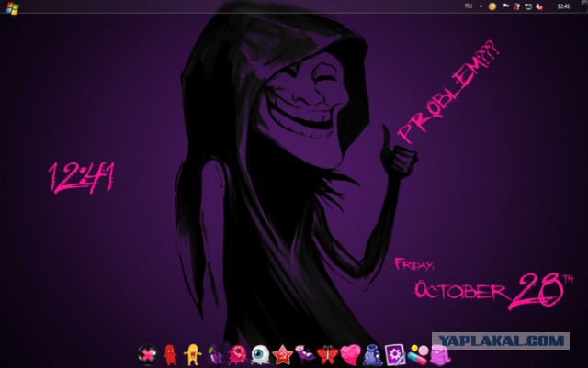Screen dimensions: 588x368
Task: Open the purple gear settings dock icon
Action: [x=395, y=355]
